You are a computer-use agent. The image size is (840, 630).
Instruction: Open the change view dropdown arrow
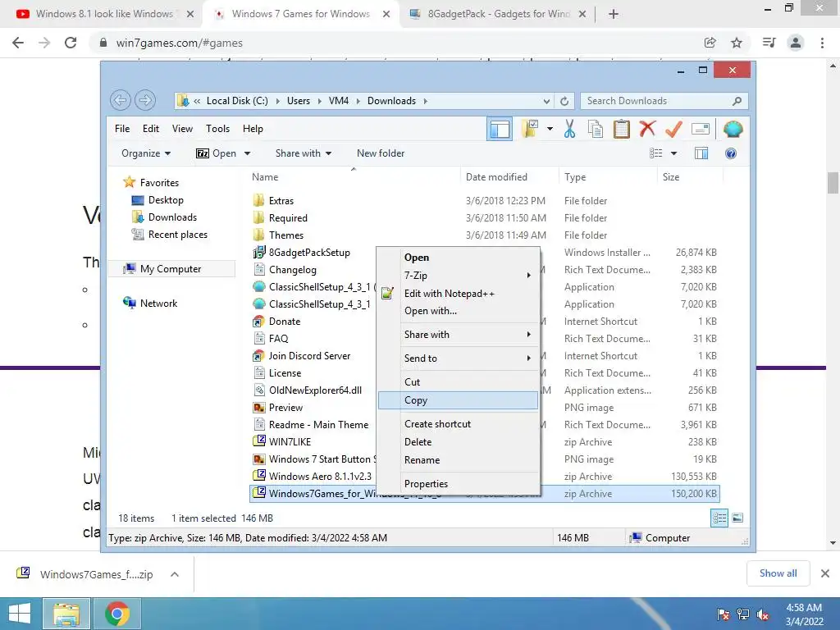(674, 153)
